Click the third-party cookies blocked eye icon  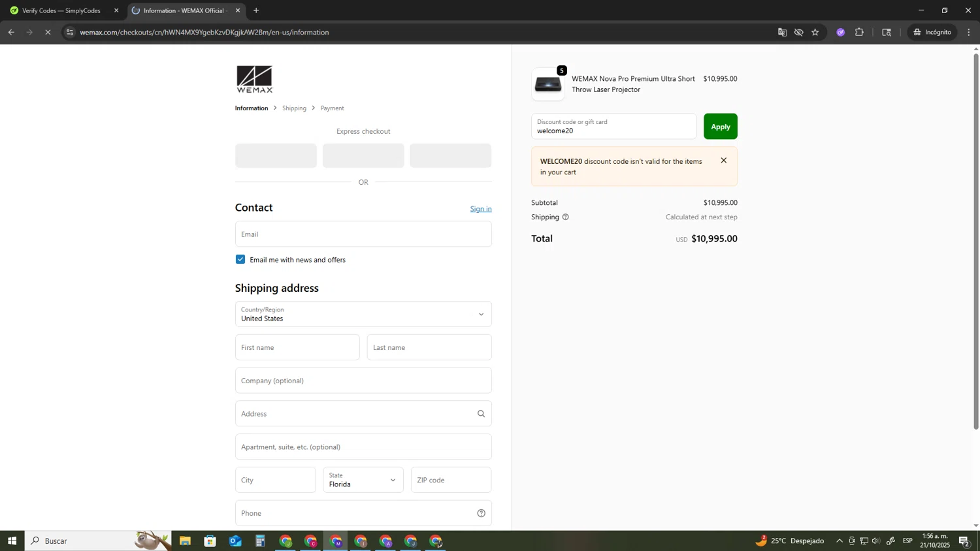coord(798,32)
